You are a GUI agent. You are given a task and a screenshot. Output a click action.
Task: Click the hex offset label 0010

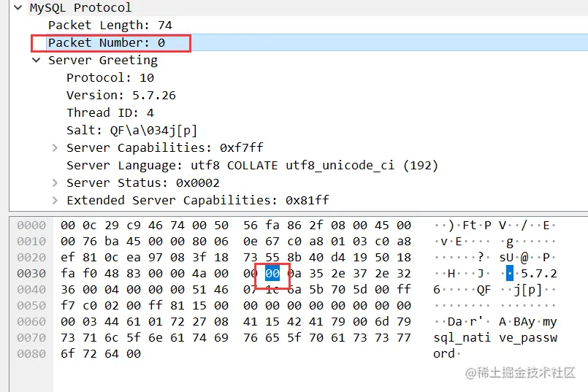(31, 242)
